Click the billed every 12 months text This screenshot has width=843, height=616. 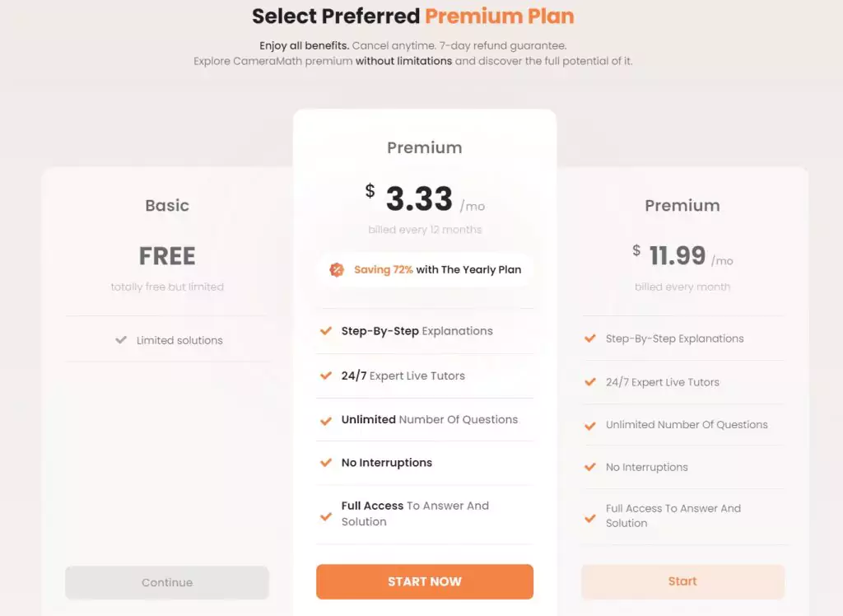(x=425, y=230)
